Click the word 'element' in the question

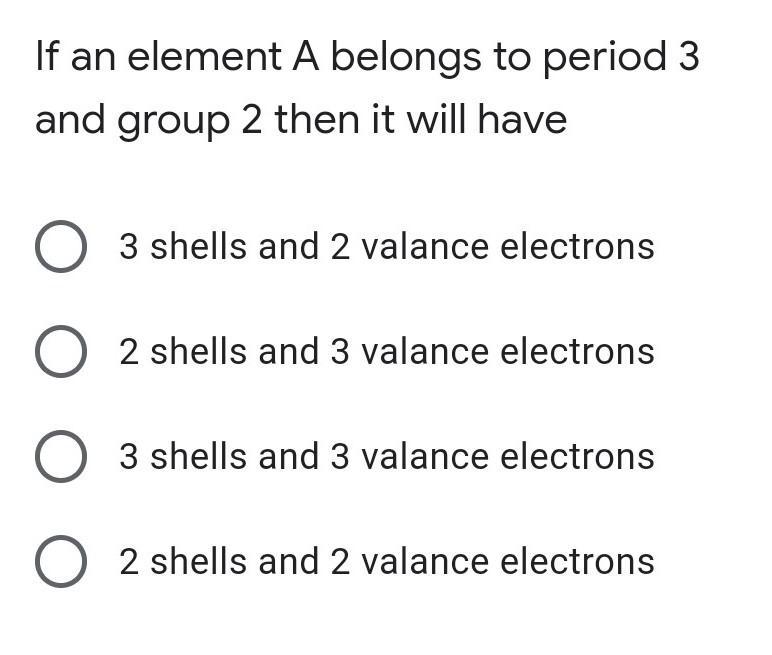pyautogui.click(x=204, y=57)
